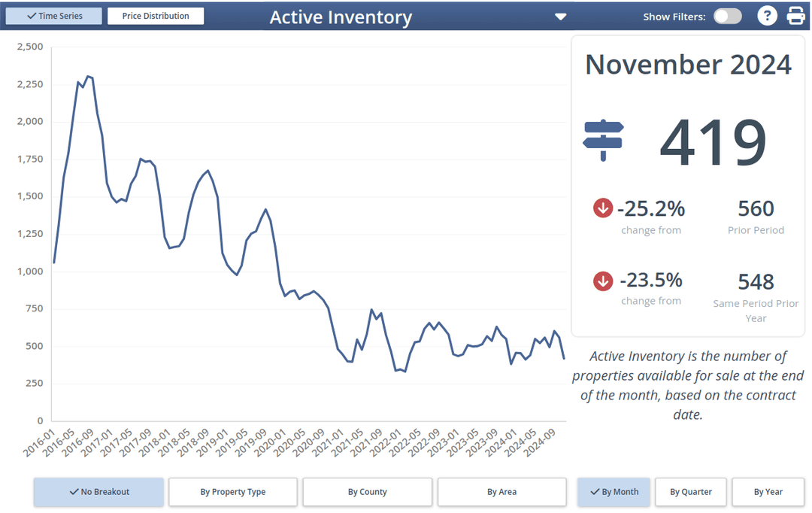Change interval to By Year
812x513 pixels.
(768, 492)
